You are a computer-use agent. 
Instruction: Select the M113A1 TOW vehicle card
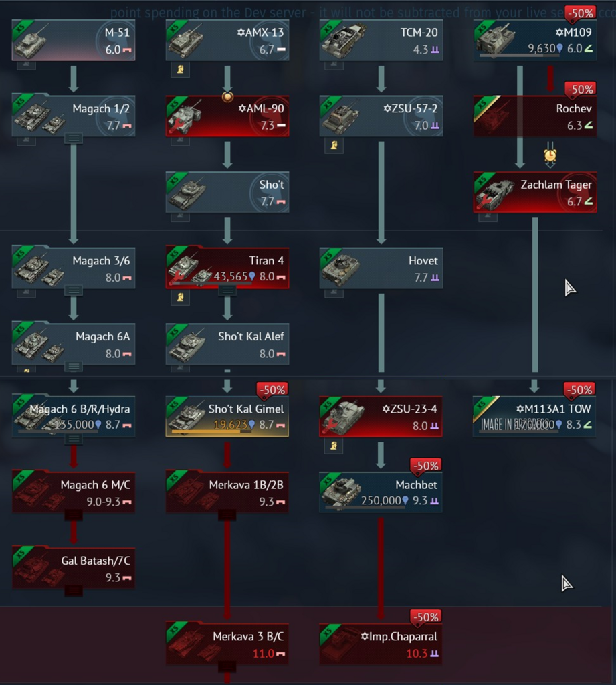535,416
